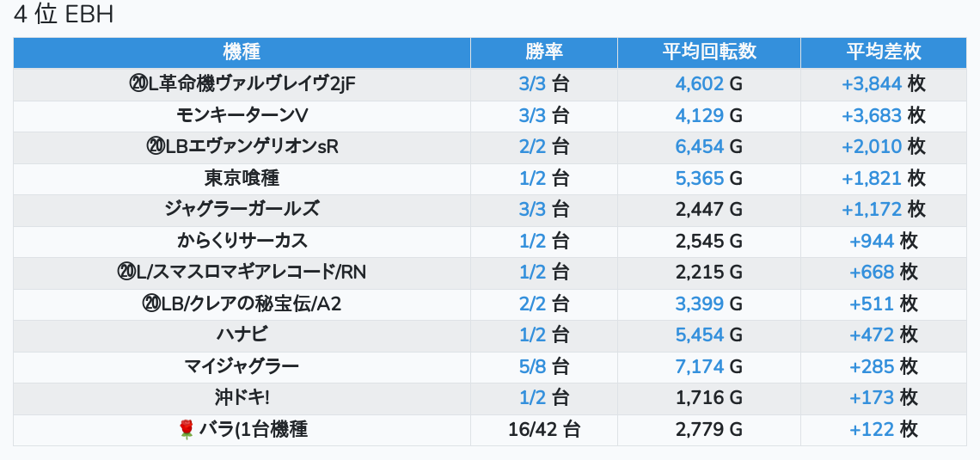Viewport: 980px width, 460px height.
Task: Select the ジャグラーガールズ row title
Action: click(242, 209)
